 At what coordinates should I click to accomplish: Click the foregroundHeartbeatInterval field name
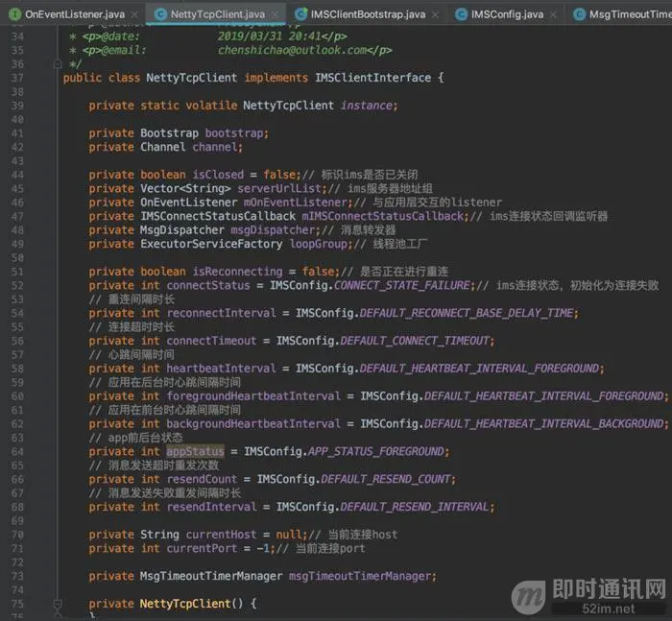coord(253,396)
